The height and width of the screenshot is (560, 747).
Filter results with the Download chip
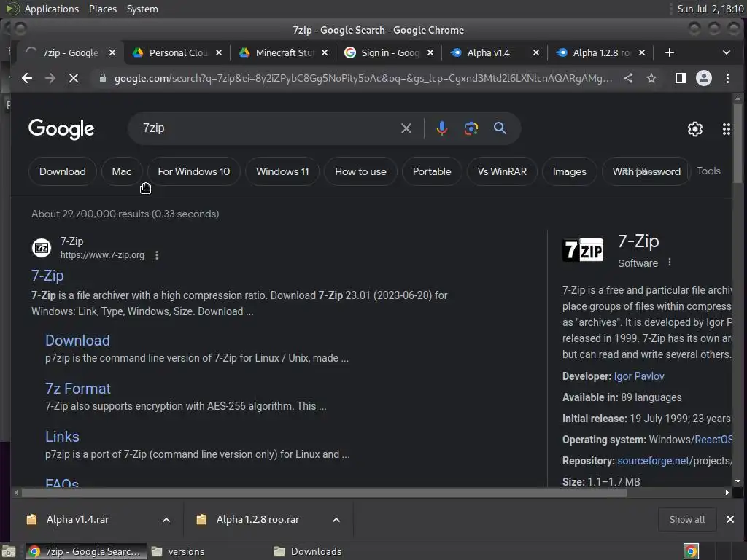pos(63,171)
